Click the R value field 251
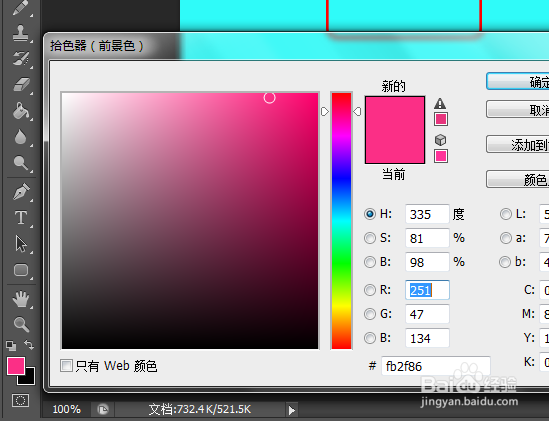The height and width of the screenshot is (421, 549). click(x=427, y=290)
